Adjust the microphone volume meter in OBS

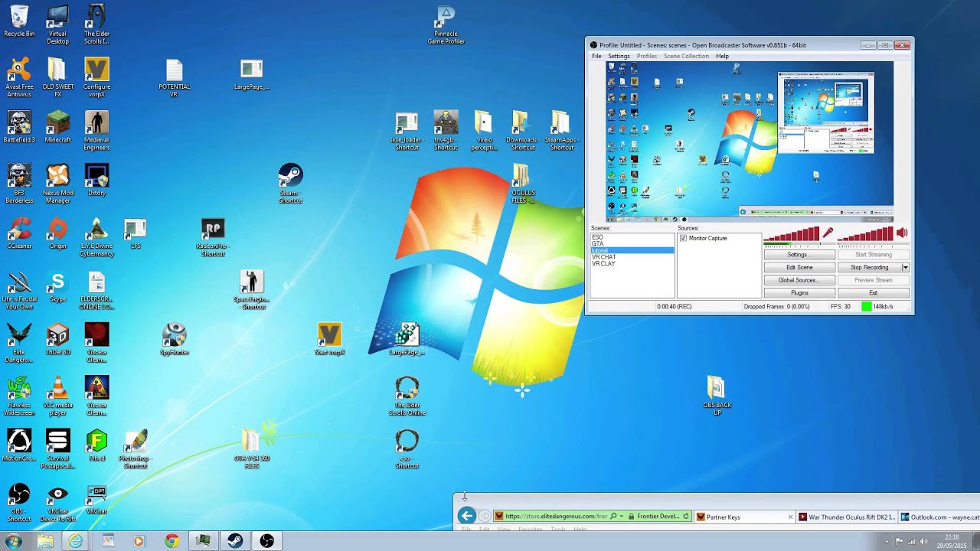[x=792, y=234]
